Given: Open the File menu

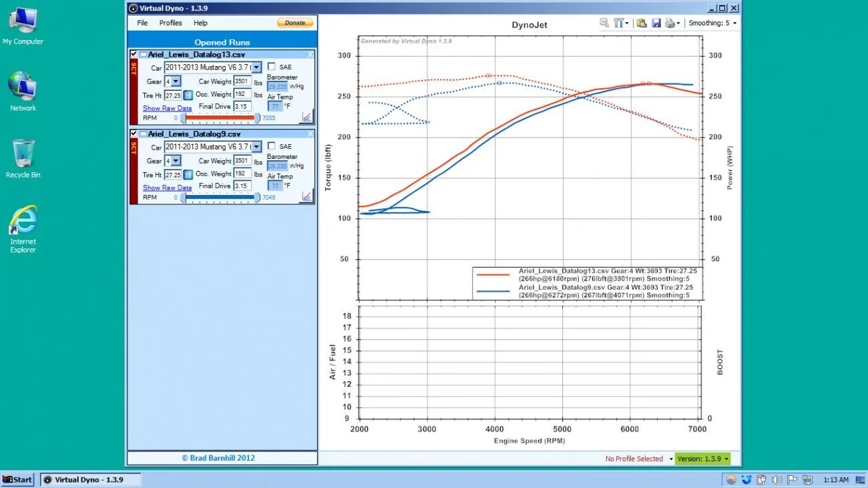Looking at the screenshot, I should click(142, 23).
